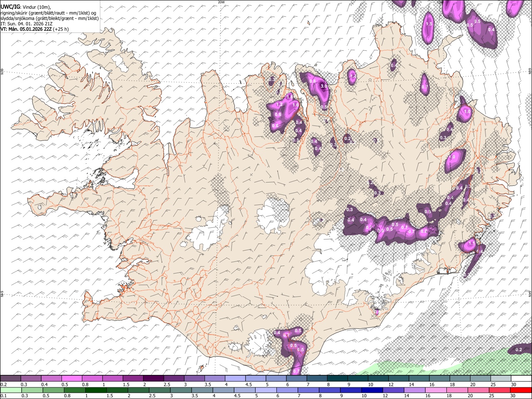Click lavender upper swatch between 4 and 4.5
Viewport: 532px width, 399px height.
235,379
